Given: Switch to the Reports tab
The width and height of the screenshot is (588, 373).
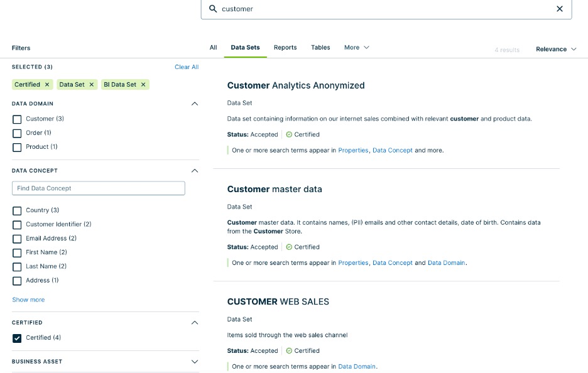Looking at the screenshot, I should pyautogui.click(x=285, y=47).
